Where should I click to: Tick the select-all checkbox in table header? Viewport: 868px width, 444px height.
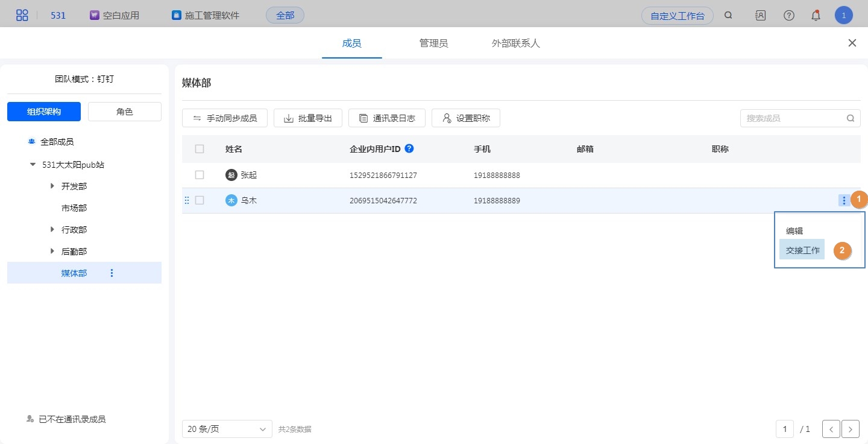pos(200,149)
